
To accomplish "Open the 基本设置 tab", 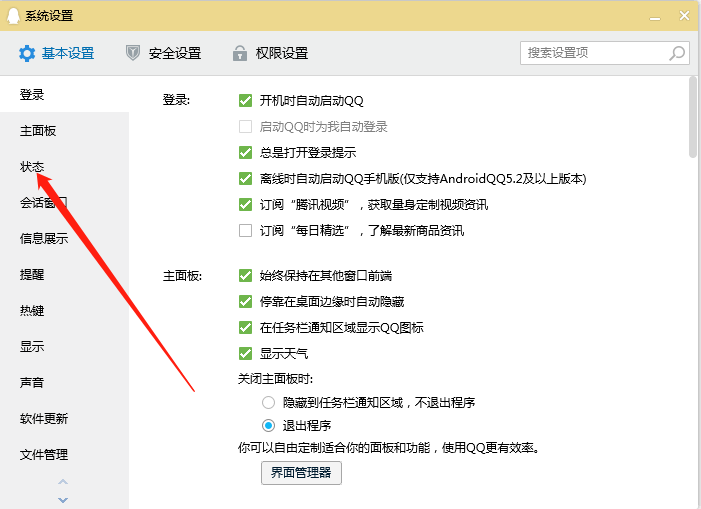I will [x=57, y=54].
